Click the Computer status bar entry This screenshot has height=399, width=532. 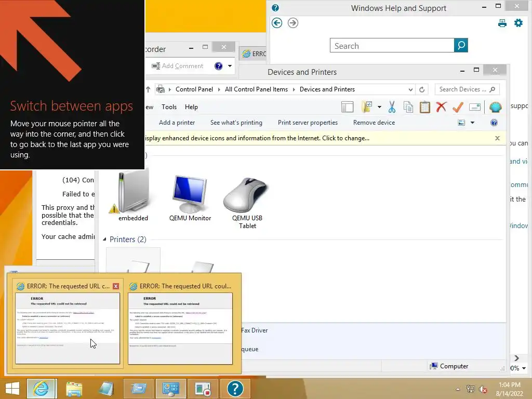coord(449,366)
